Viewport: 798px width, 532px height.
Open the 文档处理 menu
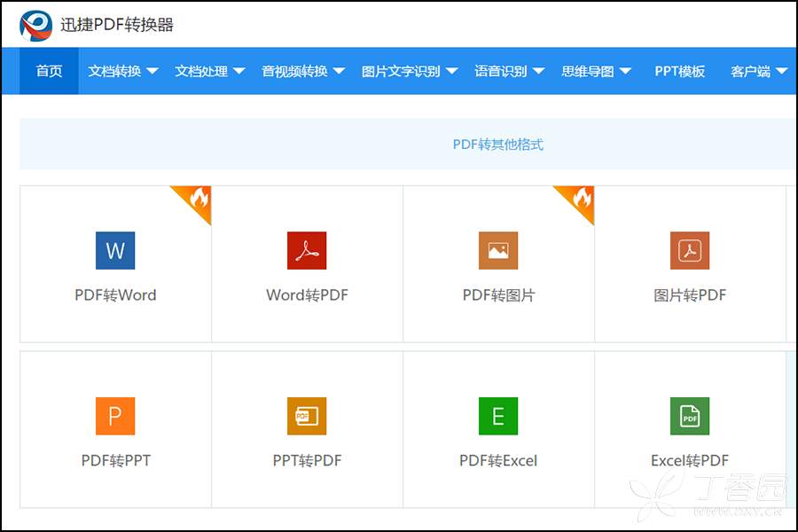tap(201, 71)
